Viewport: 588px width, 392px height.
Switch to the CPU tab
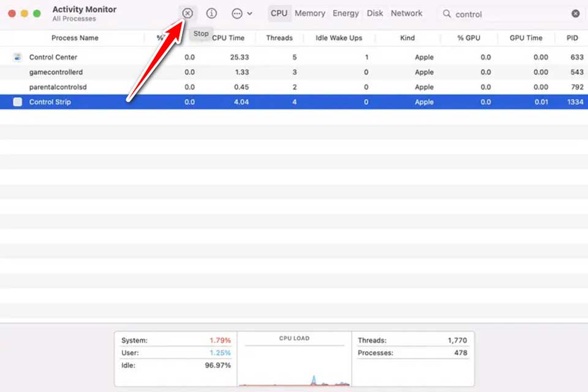[x=279, y=13]
